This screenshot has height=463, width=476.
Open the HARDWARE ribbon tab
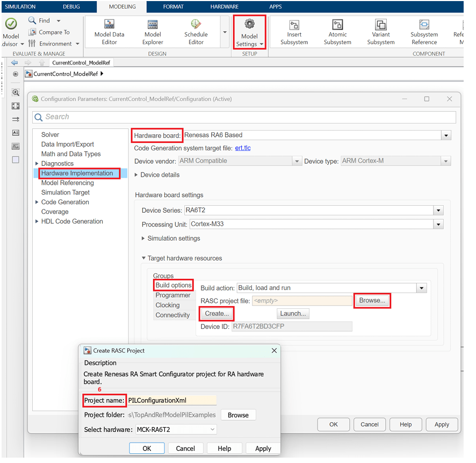[225, 6]
